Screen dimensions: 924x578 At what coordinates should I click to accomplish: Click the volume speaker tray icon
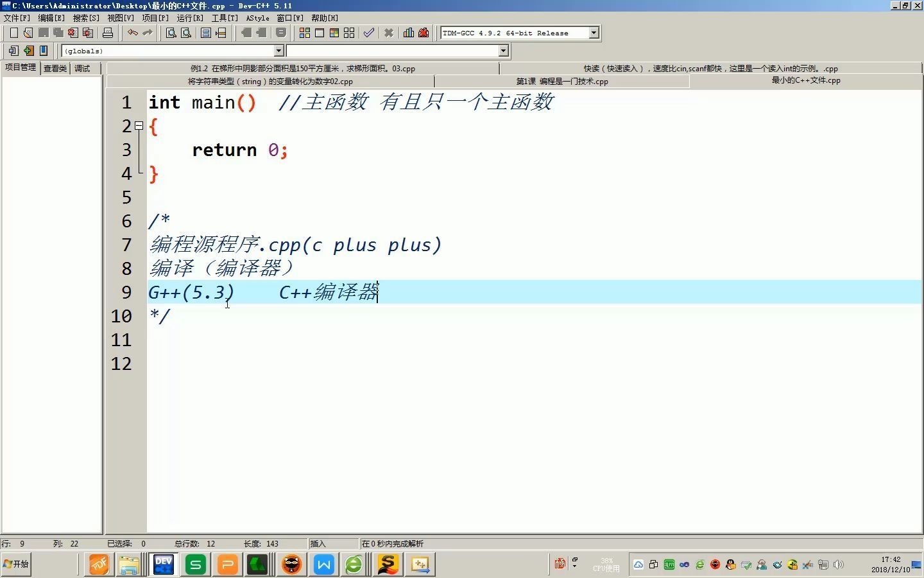pyautogui.click(x=838, y=565)
